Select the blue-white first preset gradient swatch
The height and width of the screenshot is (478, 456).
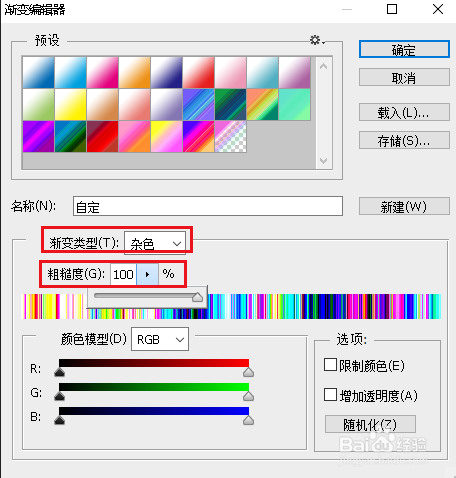(38, 72)
